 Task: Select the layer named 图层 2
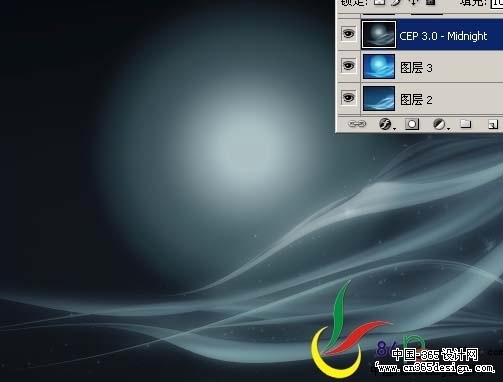(432, 99)
